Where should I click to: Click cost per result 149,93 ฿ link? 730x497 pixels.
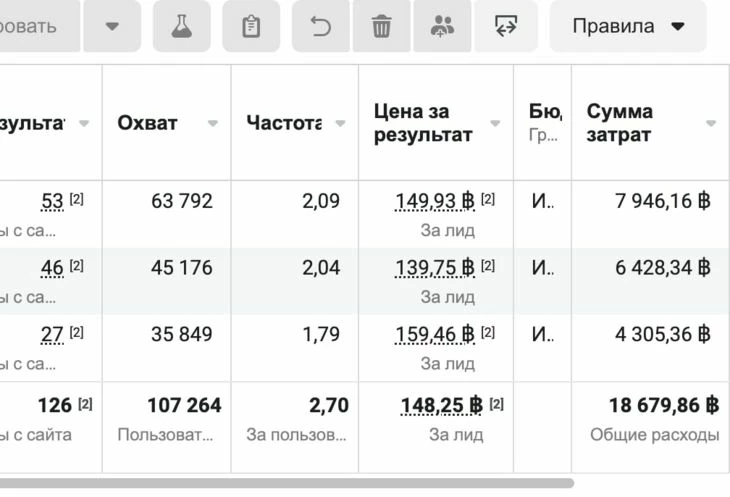pyautogui.click(x=435, y=201)
